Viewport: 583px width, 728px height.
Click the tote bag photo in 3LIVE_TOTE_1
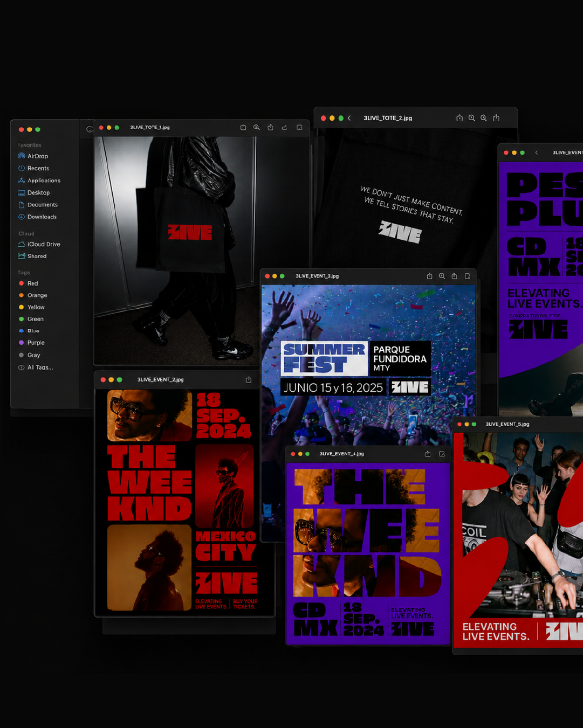[201, 251]
